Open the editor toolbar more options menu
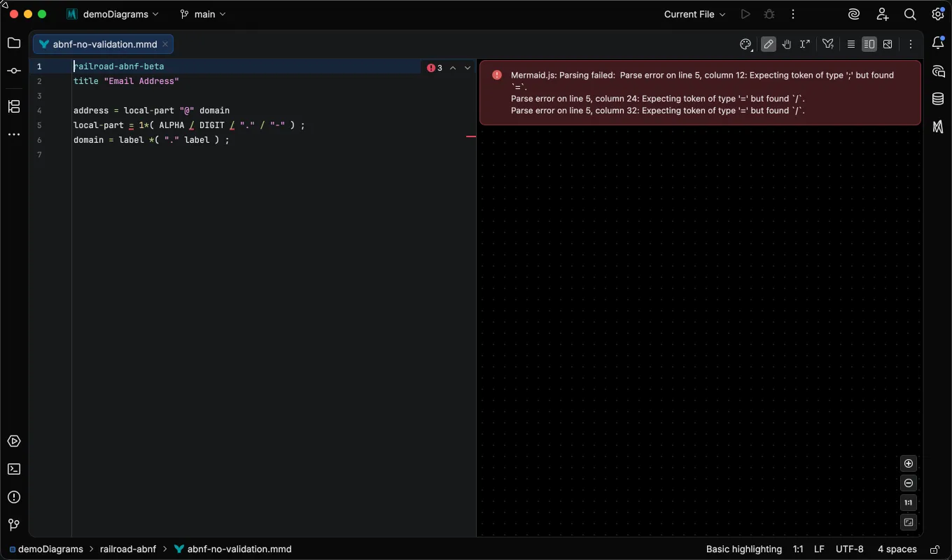Viewport: 952px width, 560px height. click(911, 44)
